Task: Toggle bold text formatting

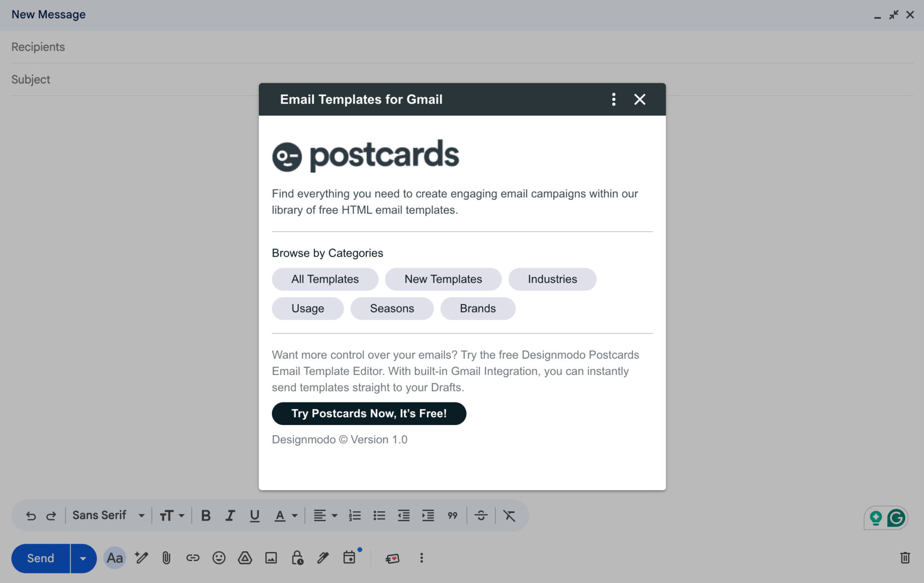Action: click(205, 515)
